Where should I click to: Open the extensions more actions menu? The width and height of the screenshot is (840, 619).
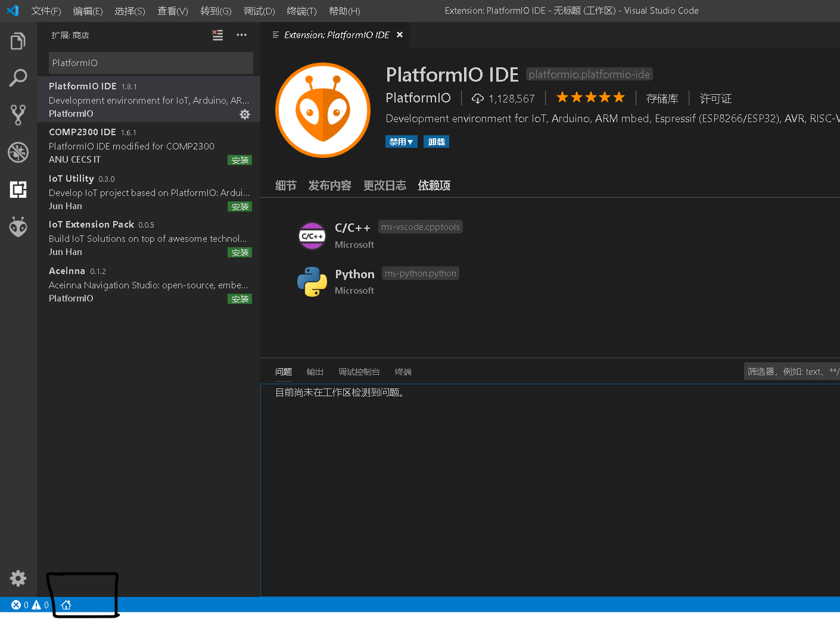coord(241,35)
